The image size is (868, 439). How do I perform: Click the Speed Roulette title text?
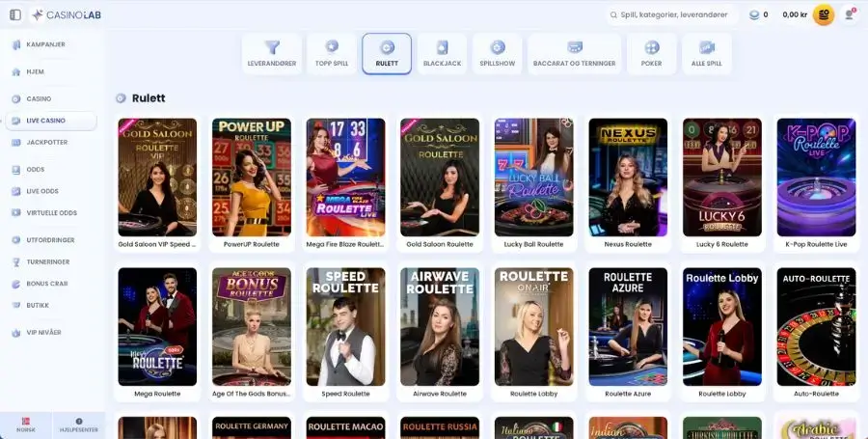click(345, 394)
